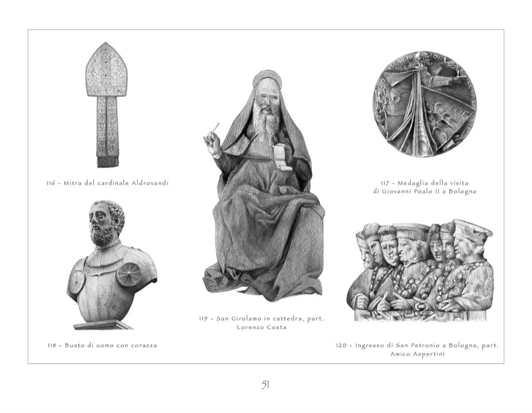Click caption "118 - Busto di uomo con corazza"
Image resolution: width=532 pixels, height=413 pixels.
coord(102,345)
